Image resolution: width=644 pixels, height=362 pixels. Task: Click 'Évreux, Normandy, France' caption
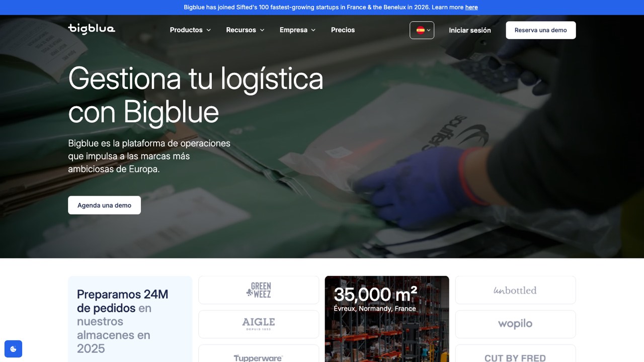tap(375, 308)
